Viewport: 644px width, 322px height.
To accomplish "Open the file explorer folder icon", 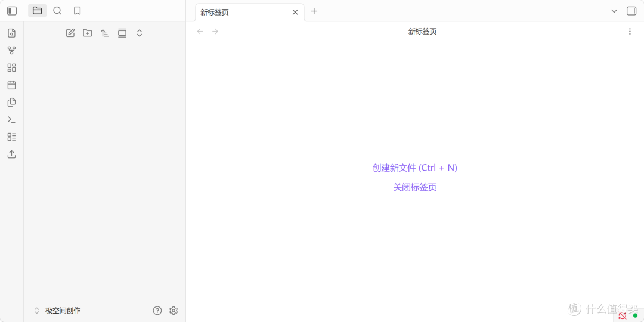I will coord(38,11).
